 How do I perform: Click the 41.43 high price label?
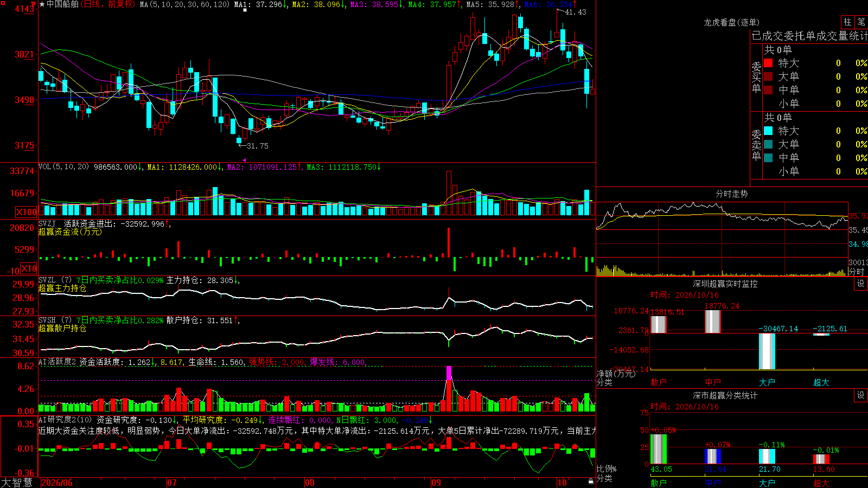(x=576, y=12)
